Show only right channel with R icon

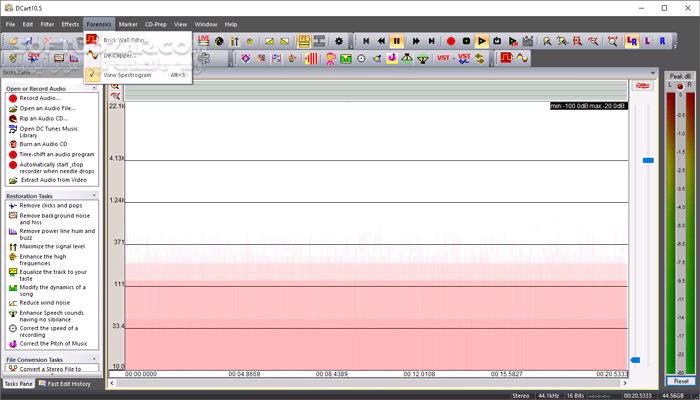coord(662,41)
